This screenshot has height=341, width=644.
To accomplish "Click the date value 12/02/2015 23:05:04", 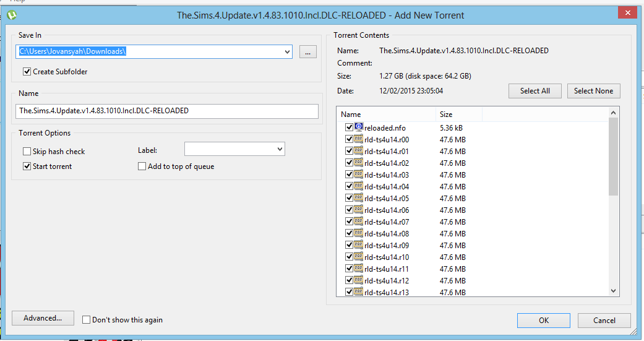I will click(x=411, y=91).
